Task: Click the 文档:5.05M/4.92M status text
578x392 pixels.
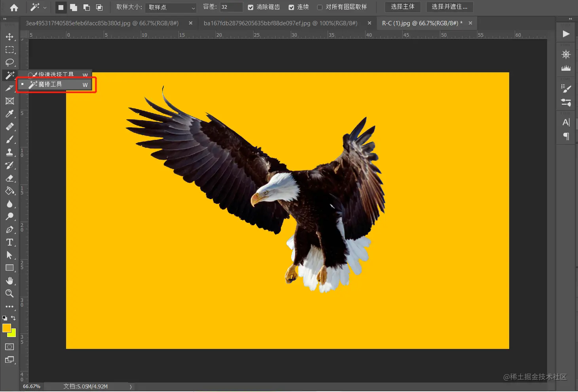Action: (85, 386)
